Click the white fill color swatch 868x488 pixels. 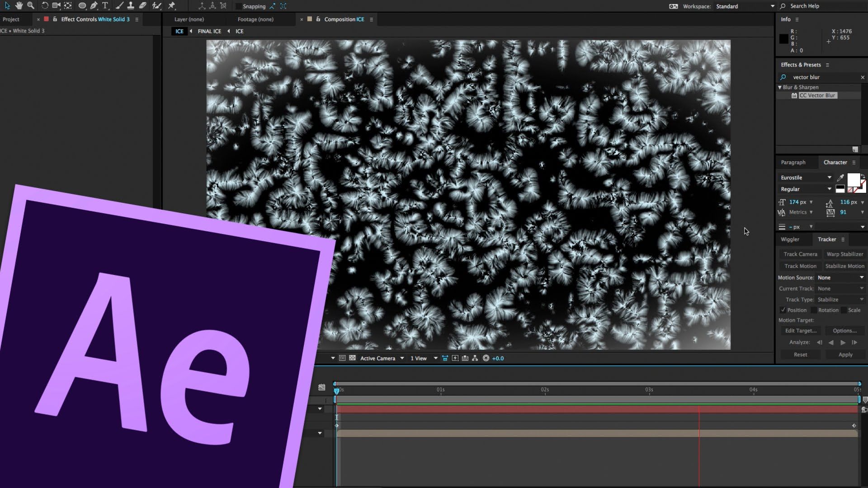click(853, 179)
